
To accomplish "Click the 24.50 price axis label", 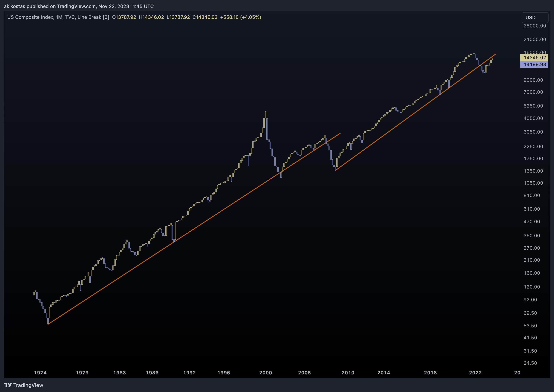I will coord(530,363).
